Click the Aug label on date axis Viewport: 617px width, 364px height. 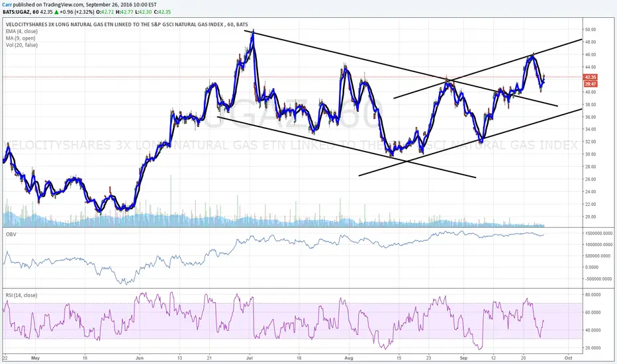point(349,358)
